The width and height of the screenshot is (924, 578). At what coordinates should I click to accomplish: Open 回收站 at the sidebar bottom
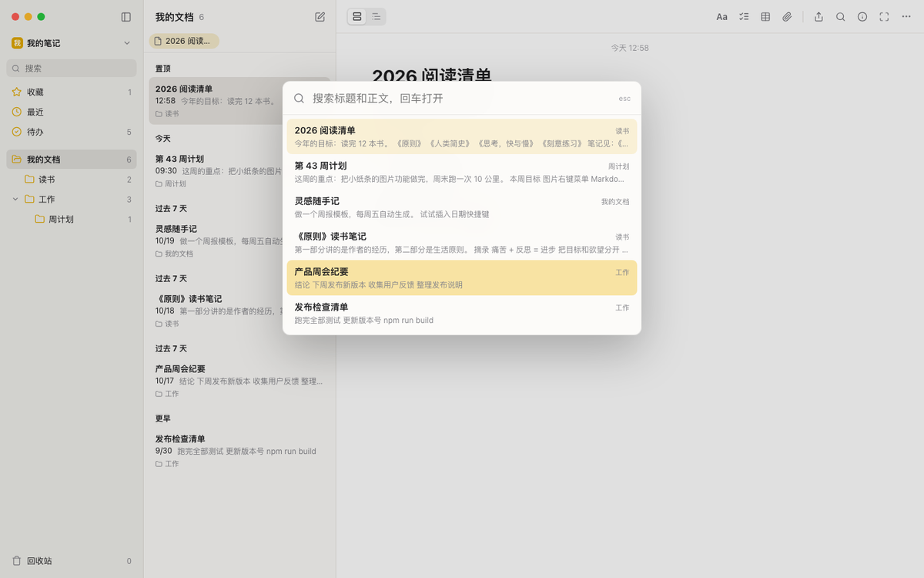coord(72,561)
